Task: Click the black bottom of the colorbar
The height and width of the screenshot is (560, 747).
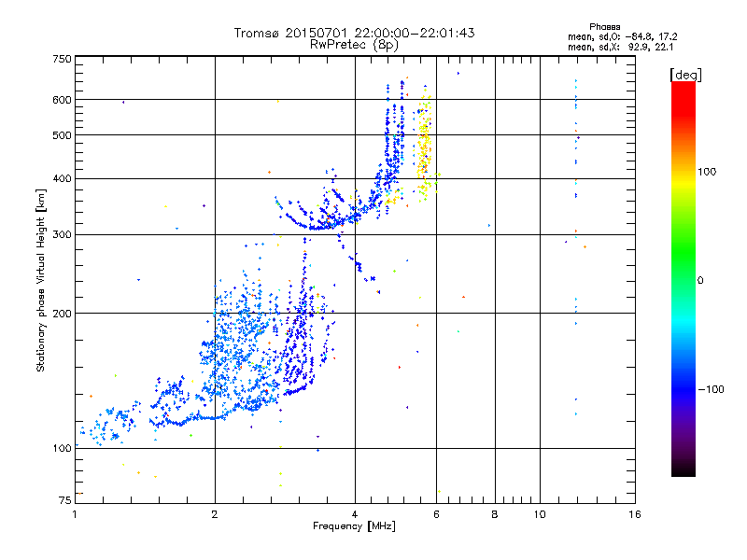Action: [x=684, y=469]
